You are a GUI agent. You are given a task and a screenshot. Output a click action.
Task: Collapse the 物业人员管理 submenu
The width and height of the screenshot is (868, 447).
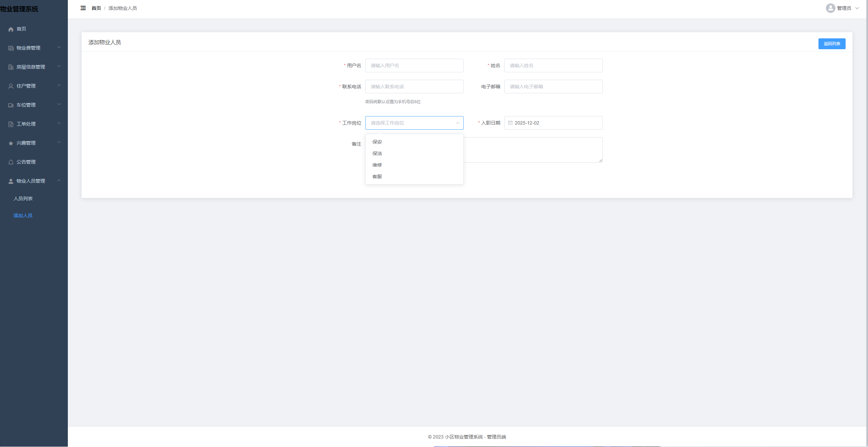[59, 180]
